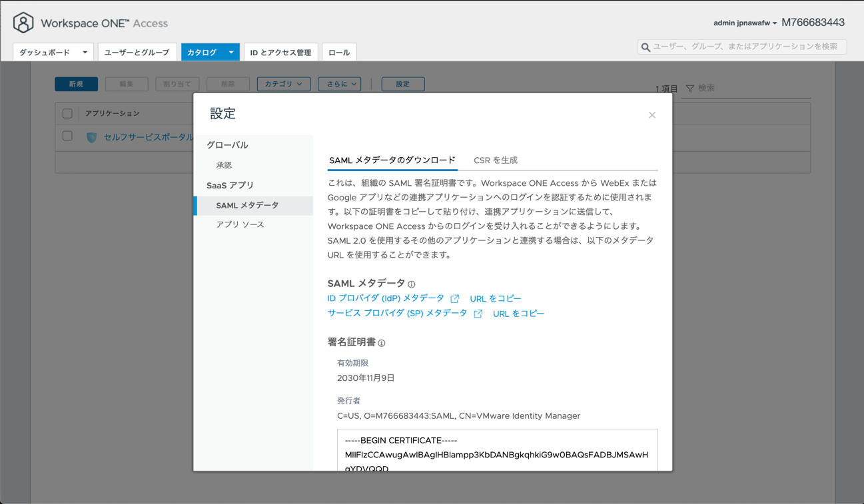This screenshot has height=504, width=864.
Task: Click the 編集 button
Action: (127, 84)
